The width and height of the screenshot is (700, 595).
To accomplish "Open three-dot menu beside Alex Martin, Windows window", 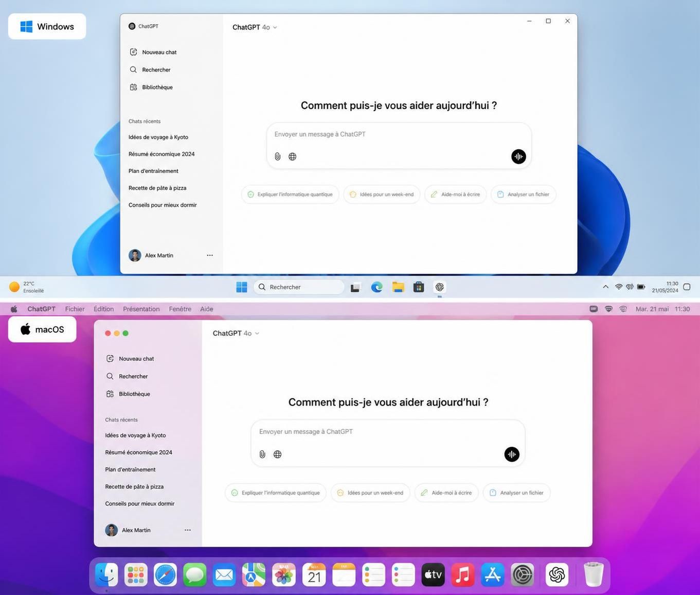I will tap(210, 255).
